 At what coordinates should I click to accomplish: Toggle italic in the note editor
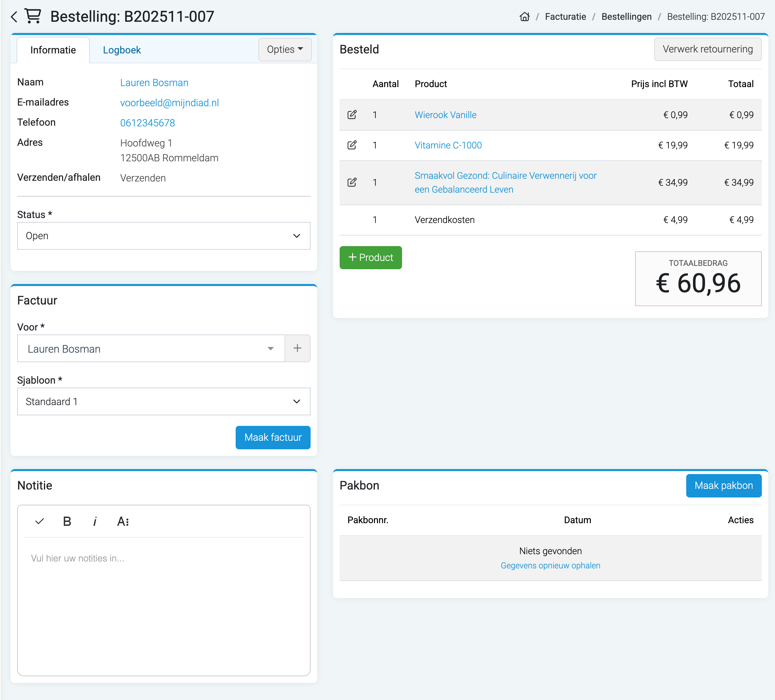[x=95, y=521]
